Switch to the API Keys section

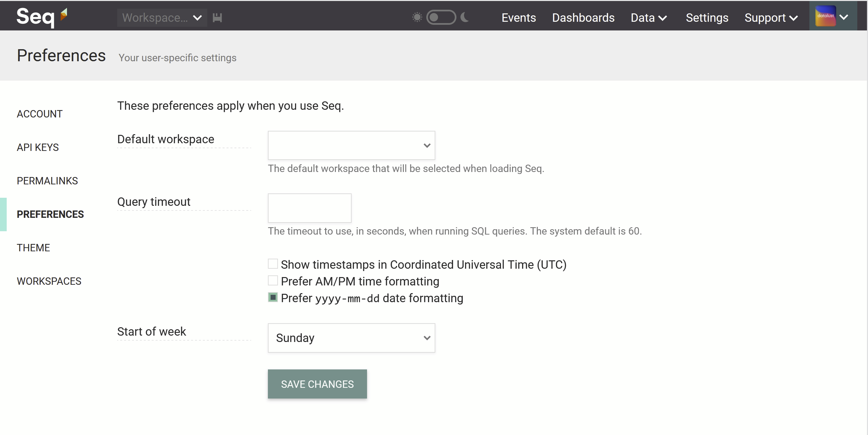(x=38, y=147)
